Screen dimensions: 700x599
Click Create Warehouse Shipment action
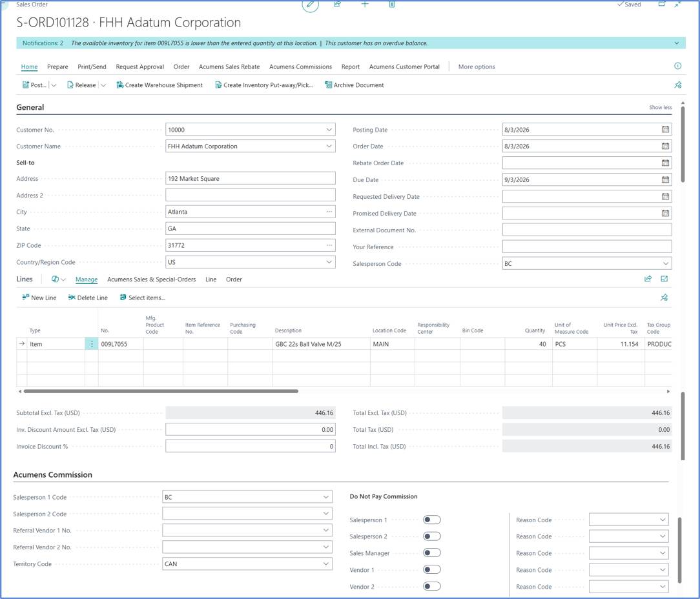(x=160, y=85)
